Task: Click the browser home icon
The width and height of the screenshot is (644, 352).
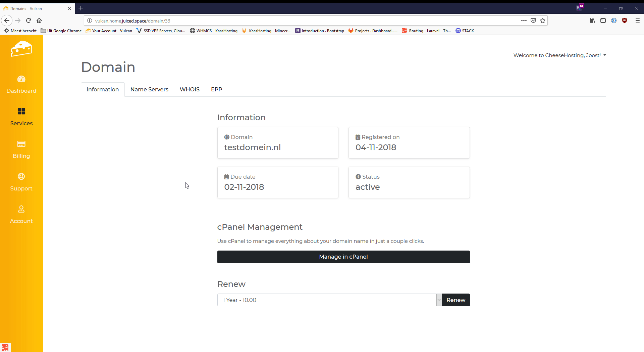Action: click(39, 20)
